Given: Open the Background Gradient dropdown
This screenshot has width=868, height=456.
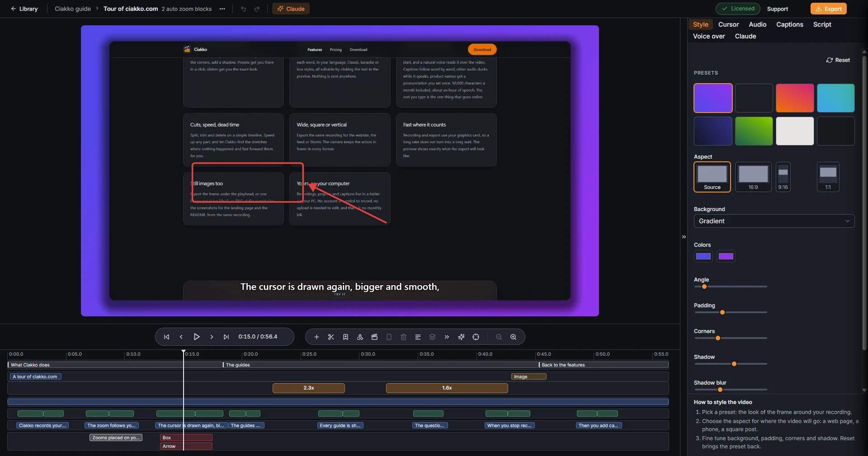Looking at the screenshot, I should (774, 221).
